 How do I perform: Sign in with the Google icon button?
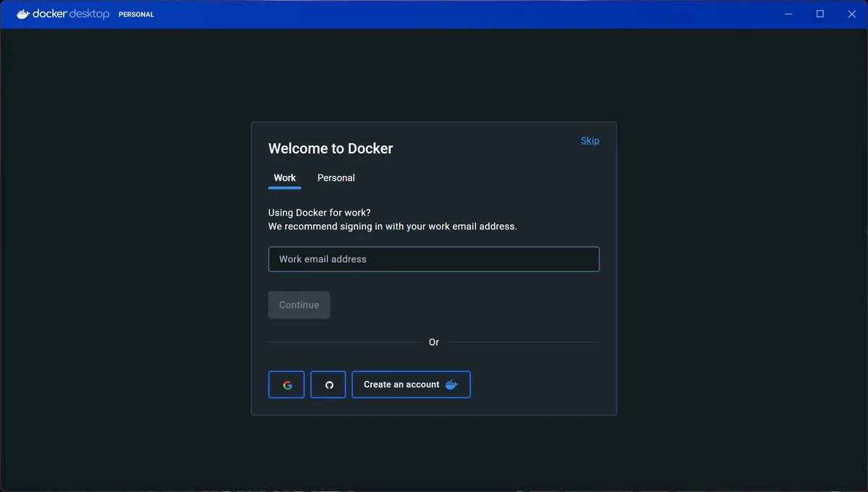pos(286,385)
